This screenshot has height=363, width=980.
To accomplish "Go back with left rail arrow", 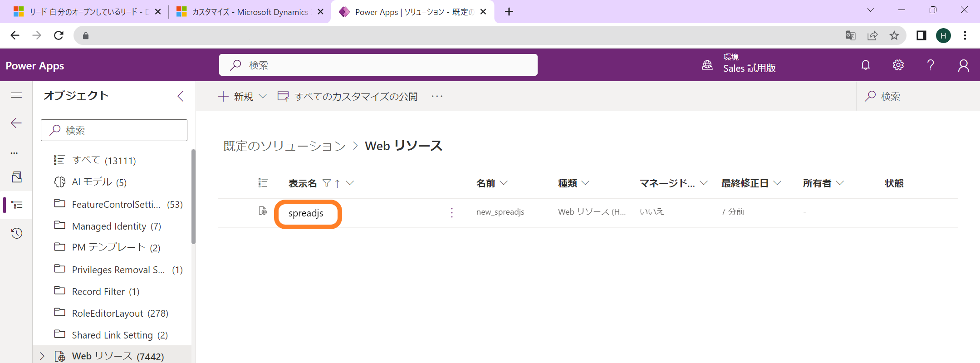I will pos(16,123).
